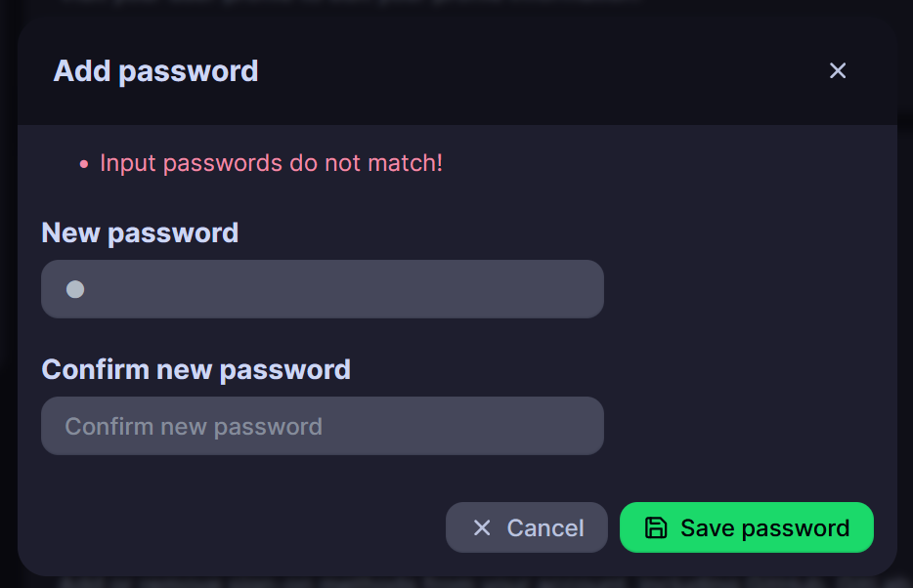The image size is (913, 588).
Task: Focus the Confirm new password input field
Action: point(323,426)
